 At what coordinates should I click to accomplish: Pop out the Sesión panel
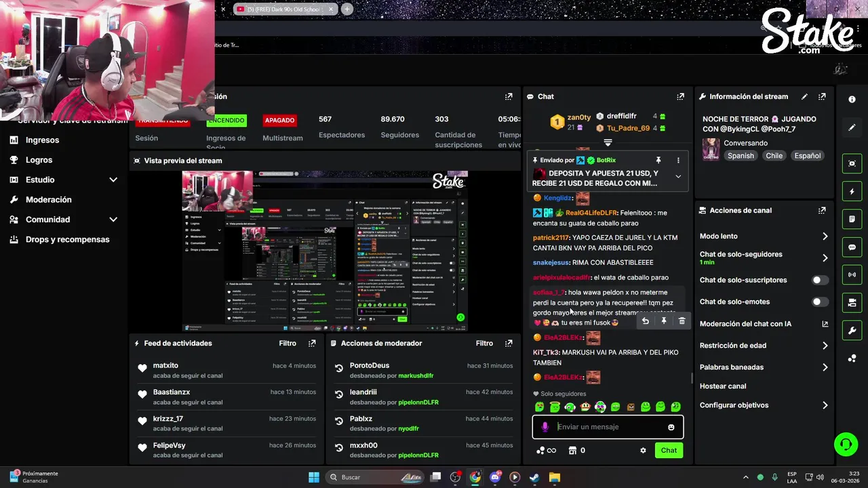[509, 97]
